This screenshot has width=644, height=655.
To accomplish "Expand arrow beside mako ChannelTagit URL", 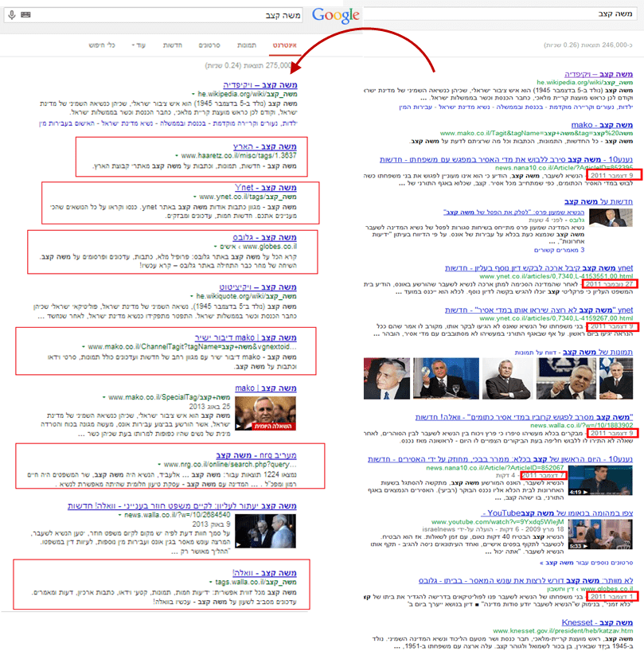I will click(x=84, y=347).
